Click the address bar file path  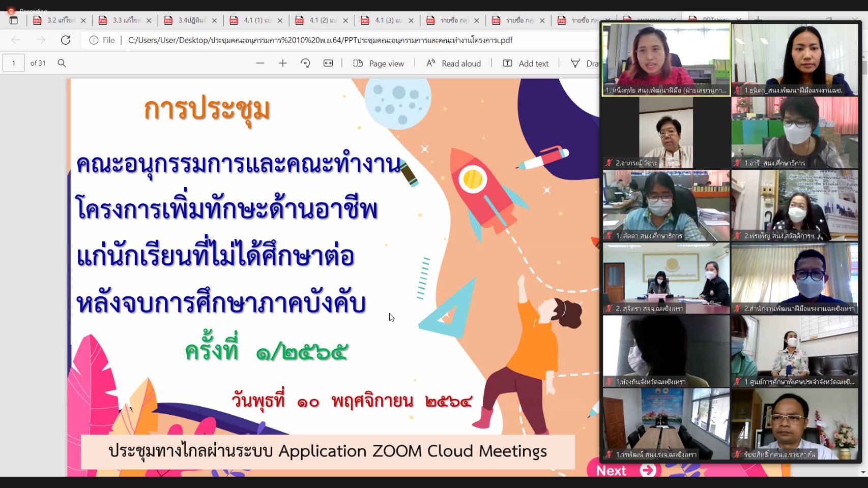(x=320, y=40)
